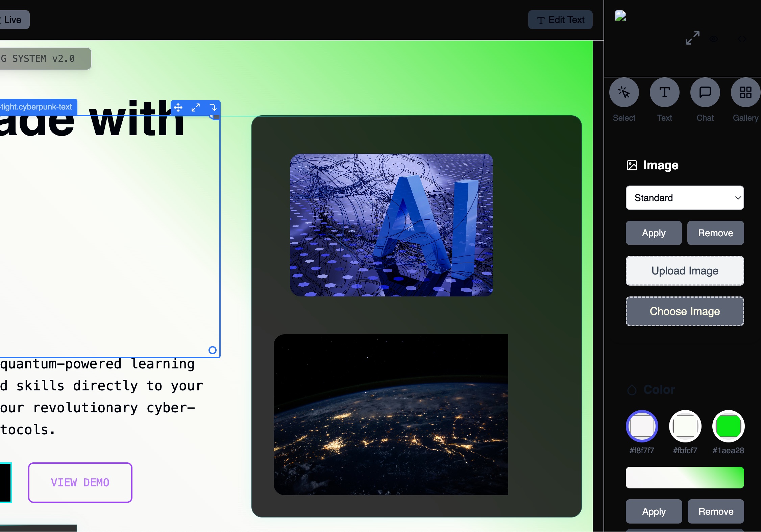Click the VIEW DEMO button
Image resolution: width=761 pixels, height=532 pixels.
pos(80,483)
